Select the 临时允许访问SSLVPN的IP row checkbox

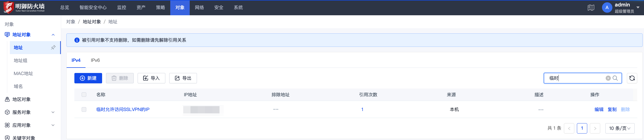pyautogui.click(x=84, y=109)
